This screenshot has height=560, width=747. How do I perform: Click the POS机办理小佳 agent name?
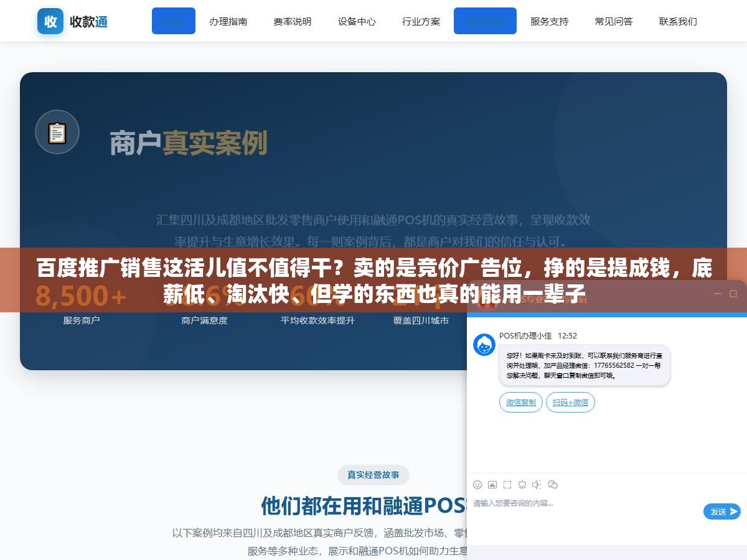525,335
